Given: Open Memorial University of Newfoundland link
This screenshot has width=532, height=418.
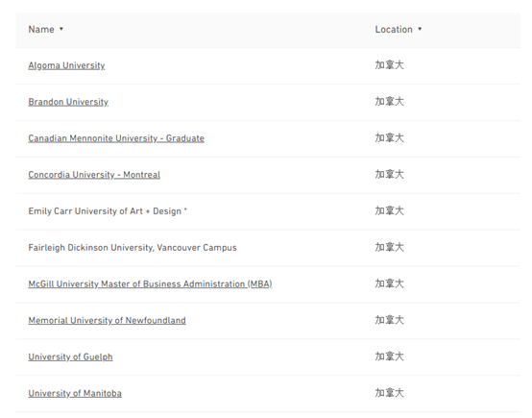Looking at the screenshot, I should click(x=107, y=320).
